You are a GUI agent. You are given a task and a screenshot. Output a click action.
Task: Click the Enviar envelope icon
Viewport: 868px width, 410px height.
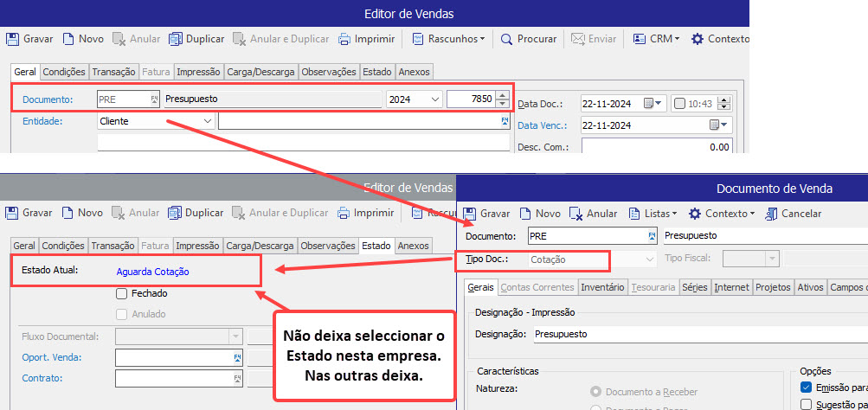click(578, 39)
